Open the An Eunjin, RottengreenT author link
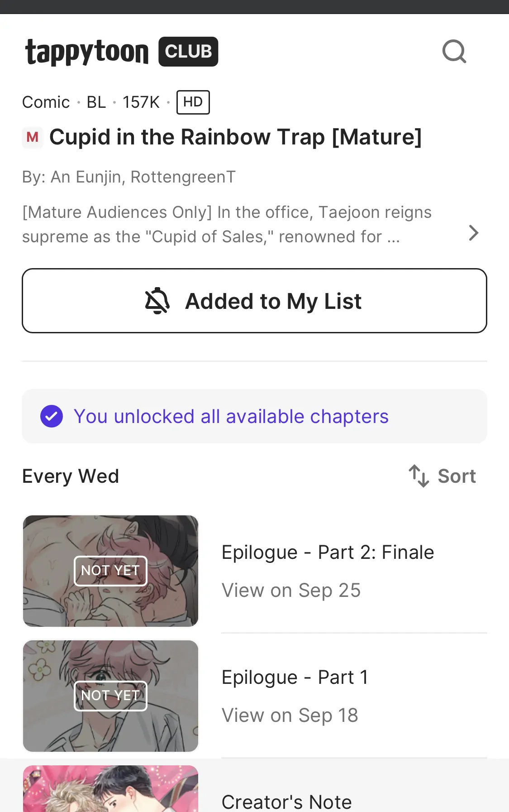 point(143,177)
